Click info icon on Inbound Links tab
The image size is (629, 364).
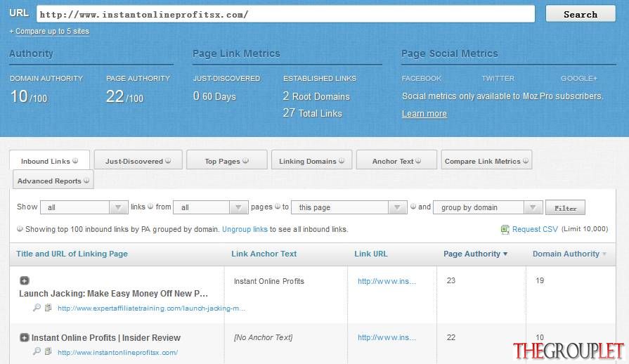[x=75, y=161]
